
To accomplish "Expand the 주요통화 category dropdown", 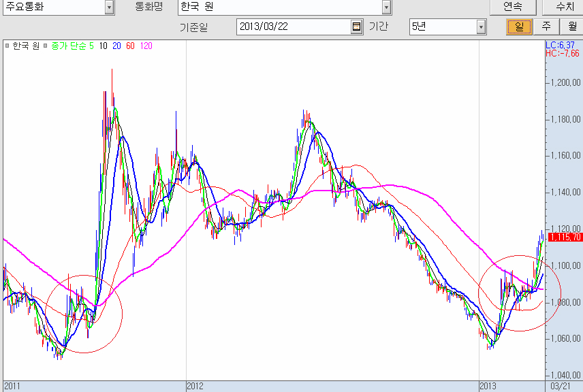I will pos(109,7).
